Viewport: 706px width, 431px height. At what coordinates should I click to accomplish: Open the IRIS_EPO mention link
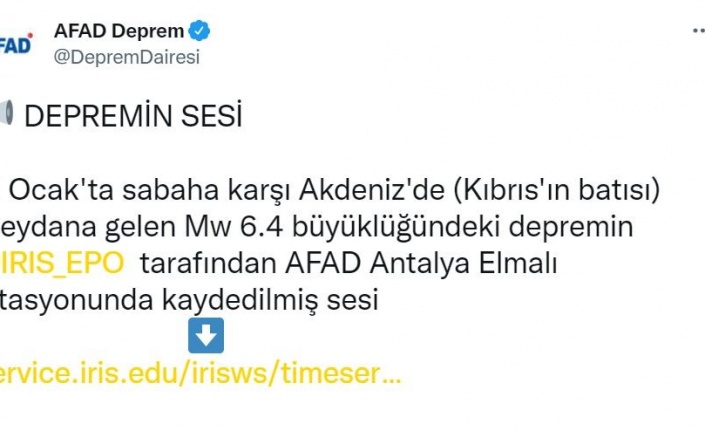click(x=65, y=263)
